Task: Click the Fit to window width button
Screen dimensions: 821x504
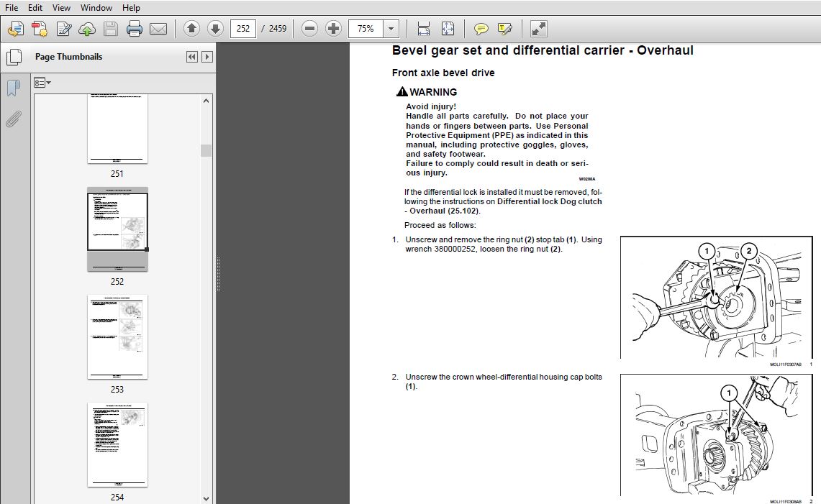Action: click(424, 29)
